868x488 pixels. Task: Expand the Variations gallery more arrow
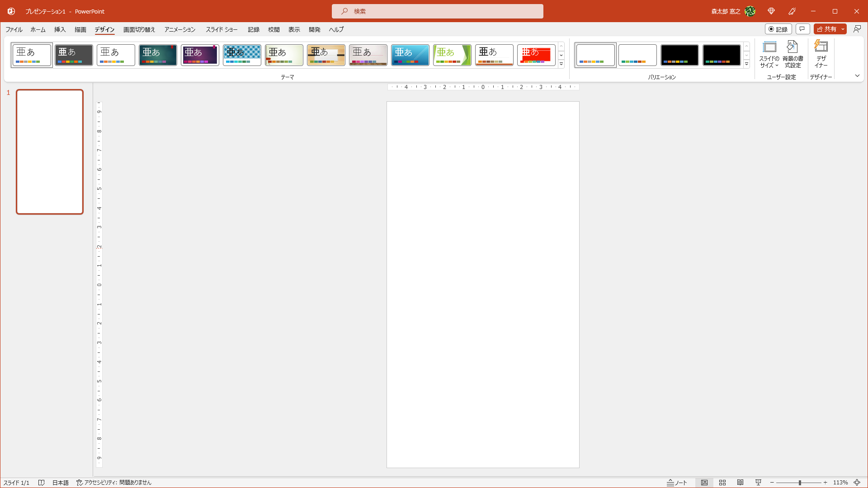(746, 64)
